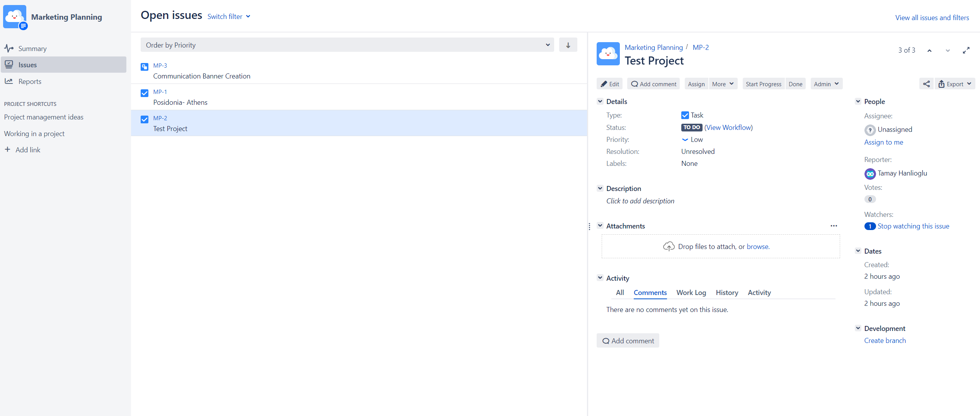
Task: Open Summary in the sidebar
Action: click(x=64, y=48)
